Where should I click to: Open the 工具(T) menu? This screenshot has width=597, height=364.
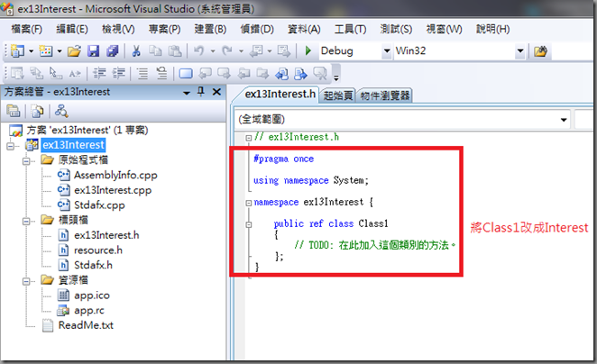pos(350,29)
